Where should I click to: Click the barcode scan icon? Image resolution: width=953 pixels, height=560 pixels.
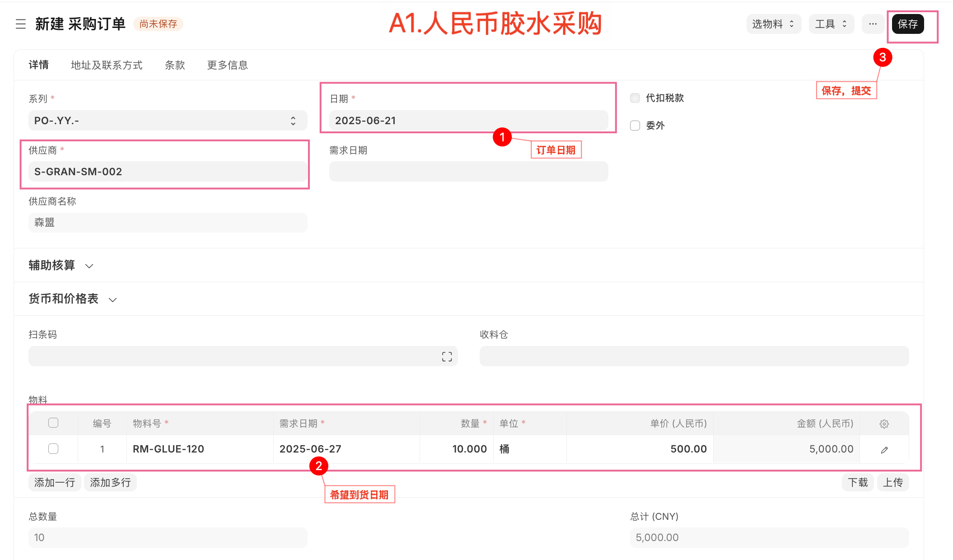[x=447, y=357]
